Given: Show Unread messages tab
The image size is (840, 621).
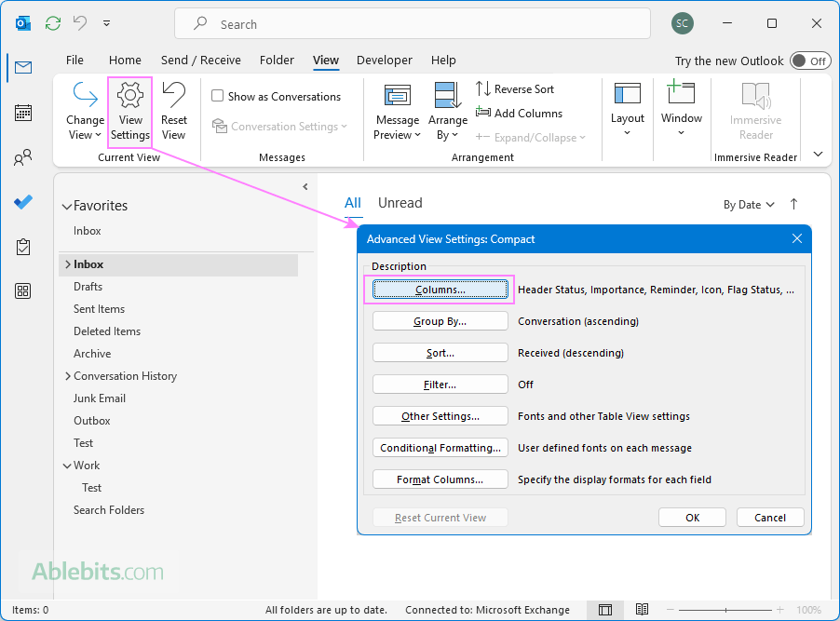Looking at the screenshot, I should pos(400,203).
